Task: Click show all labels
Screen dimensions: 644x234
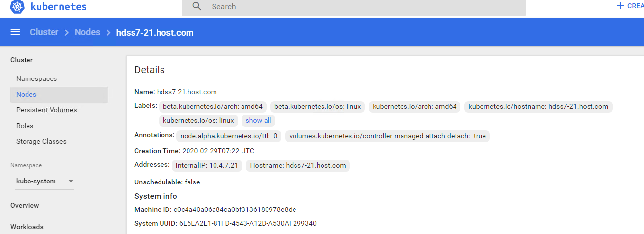Action: [258, 120]
